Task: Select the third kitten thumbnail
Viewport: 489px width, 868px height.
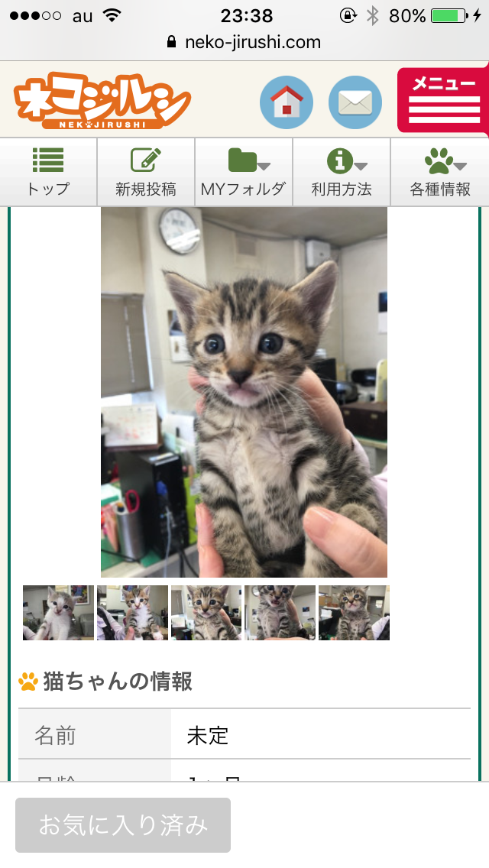Action: tap(206, 613)
